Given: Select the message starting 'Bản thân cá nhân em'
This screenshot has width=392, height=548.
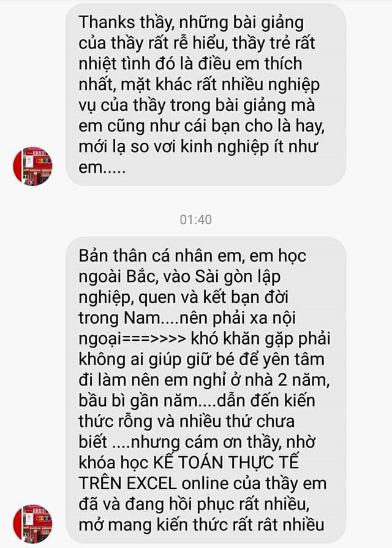Looking at the screenshot, I should click(x=206, y=390).
